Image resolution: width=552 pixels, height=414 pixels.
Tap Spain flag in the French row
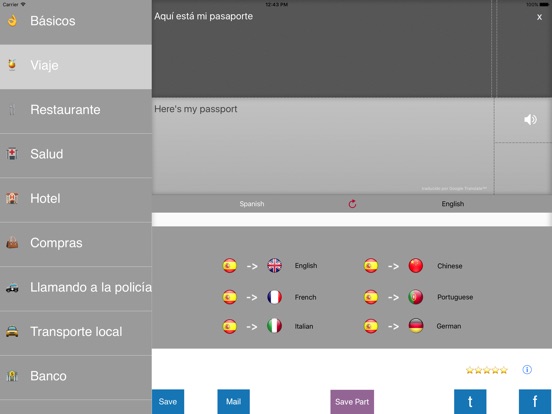point(230,297)
